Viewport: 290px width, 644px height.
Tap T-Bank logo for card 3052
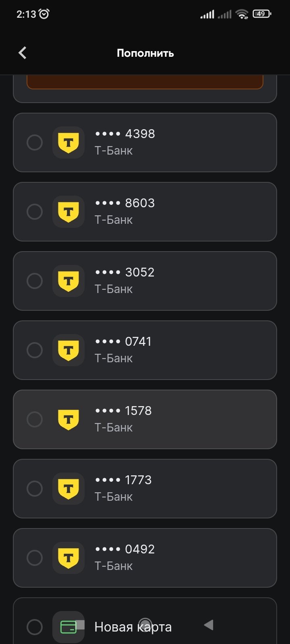click(68, 281)
